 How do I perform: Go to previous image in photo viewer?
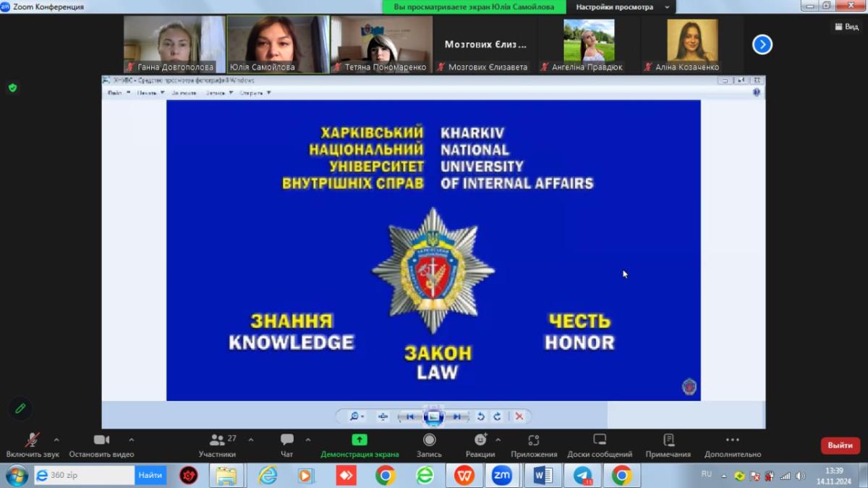tap(410, 416)
